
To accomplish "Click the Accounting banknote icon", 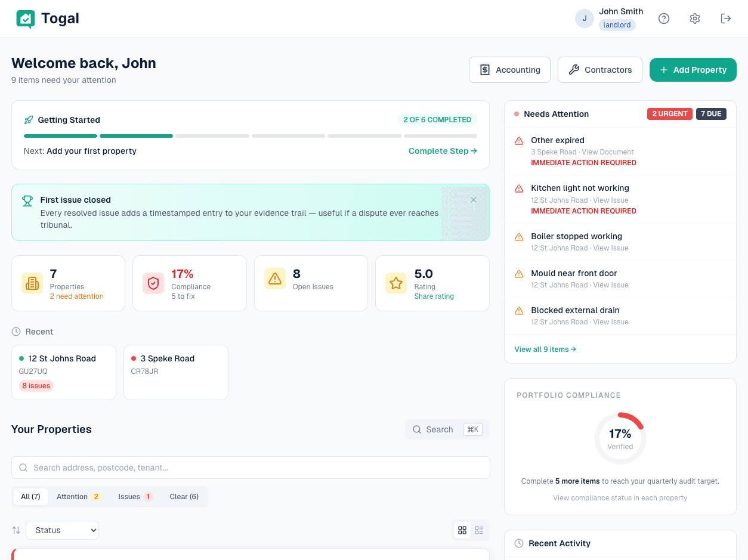I will [484, 70].
